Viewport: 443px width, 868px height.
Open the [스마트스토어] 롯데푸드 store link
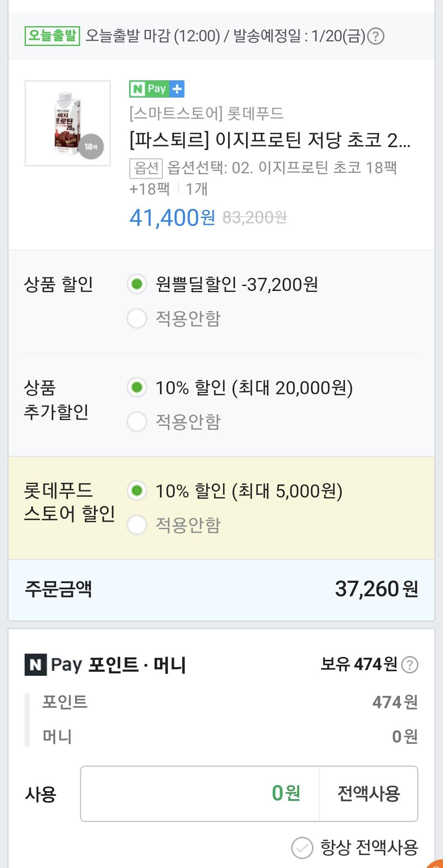[x=206, y=114]
